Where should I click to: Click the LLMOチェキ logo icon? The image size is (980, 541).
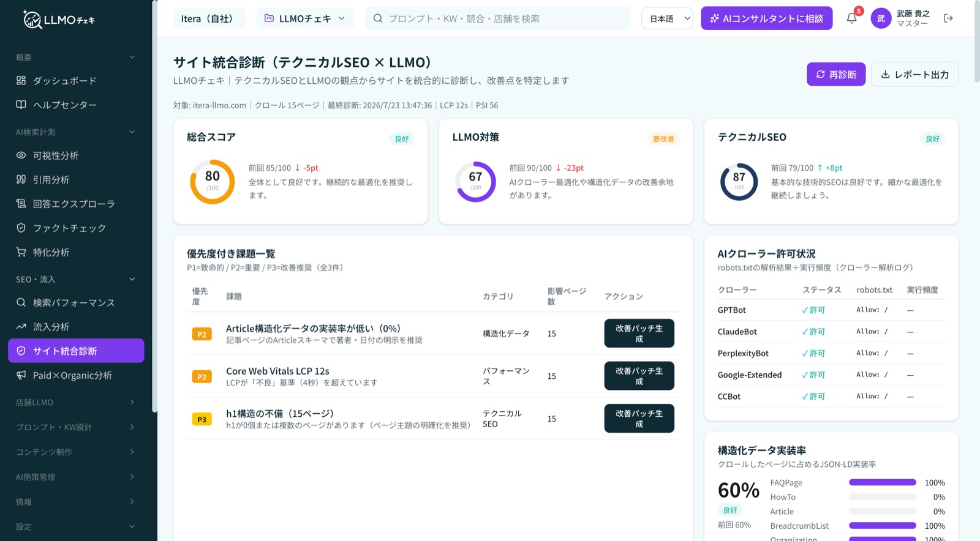[32, 19]
